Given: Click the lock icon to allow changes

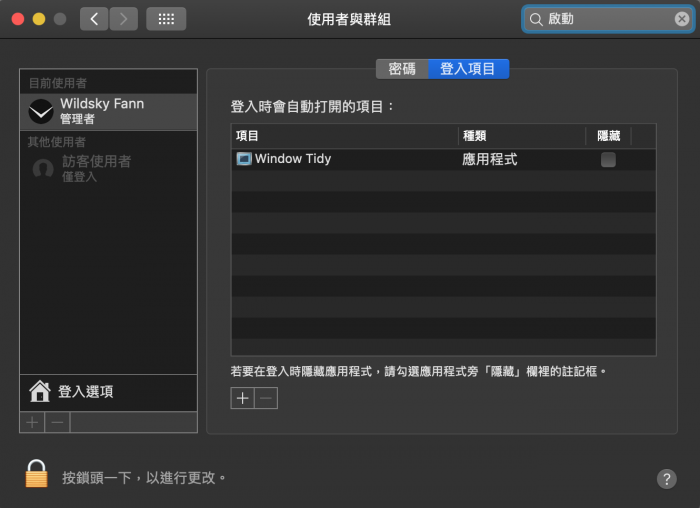Looking at the screenshot, I should [x=37, y=474].
